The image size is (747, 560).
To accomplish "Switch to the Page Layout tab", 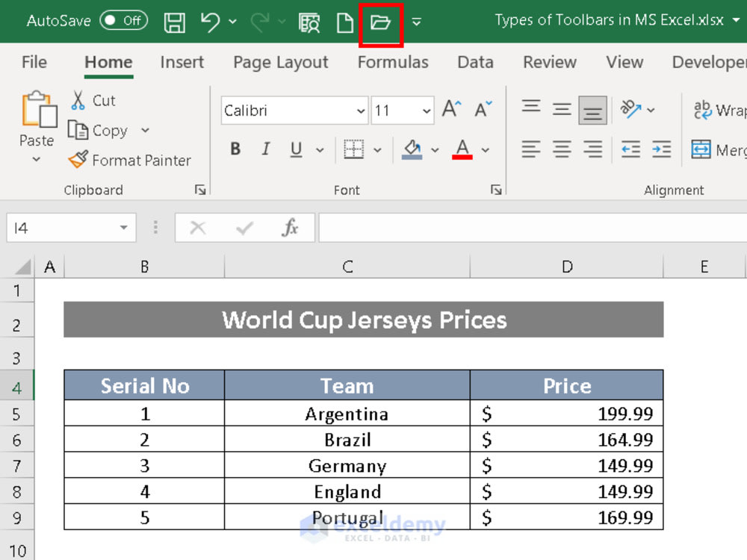I will [281, 63].
